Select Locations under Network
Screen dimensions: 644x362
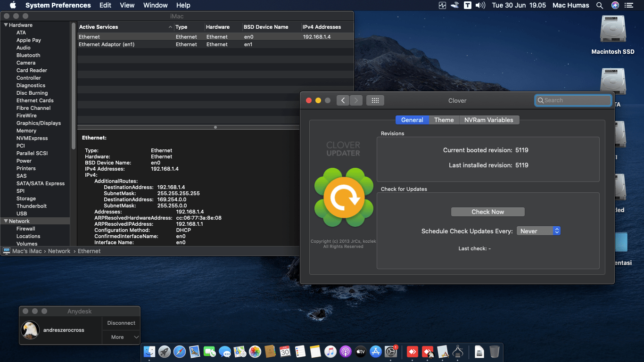tap(28, 236)
